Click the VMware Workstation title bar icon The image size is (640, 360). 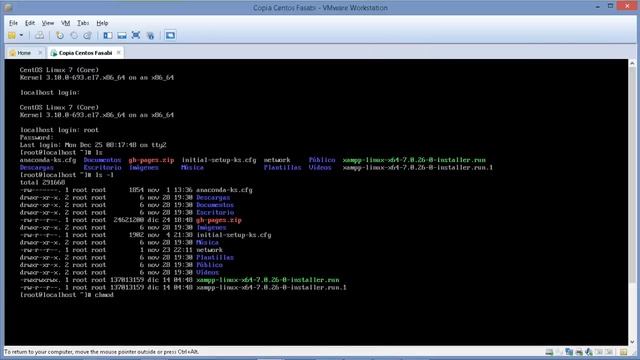tap(8, 7)
